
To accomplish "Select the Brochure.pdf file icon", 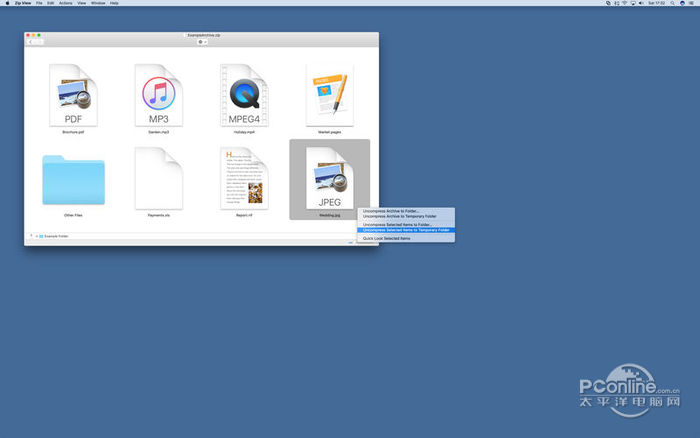I will click(73, 96).
